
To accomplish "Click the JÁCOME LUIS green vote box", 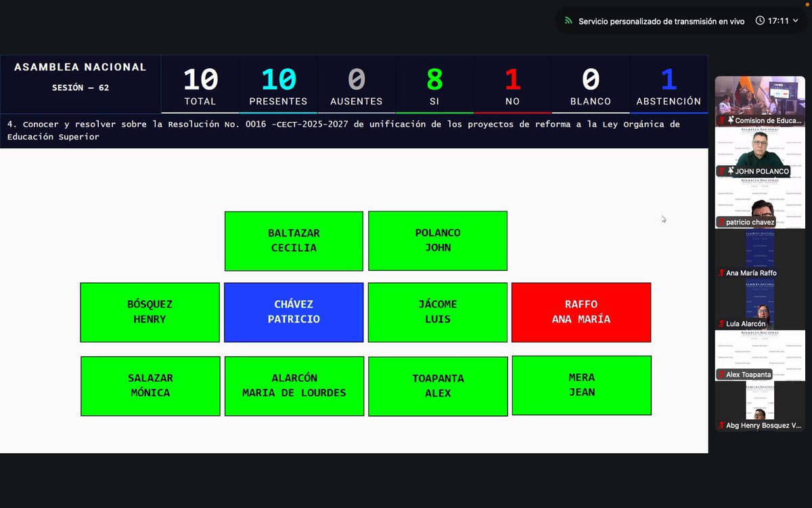I will click(x=438, y=312).
